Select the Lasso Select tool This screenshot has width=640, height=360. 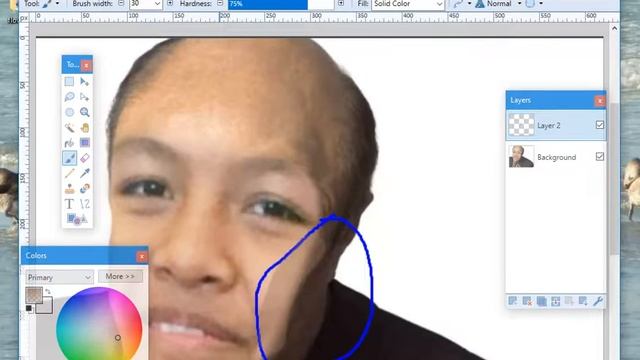click(x=69, y=97)
